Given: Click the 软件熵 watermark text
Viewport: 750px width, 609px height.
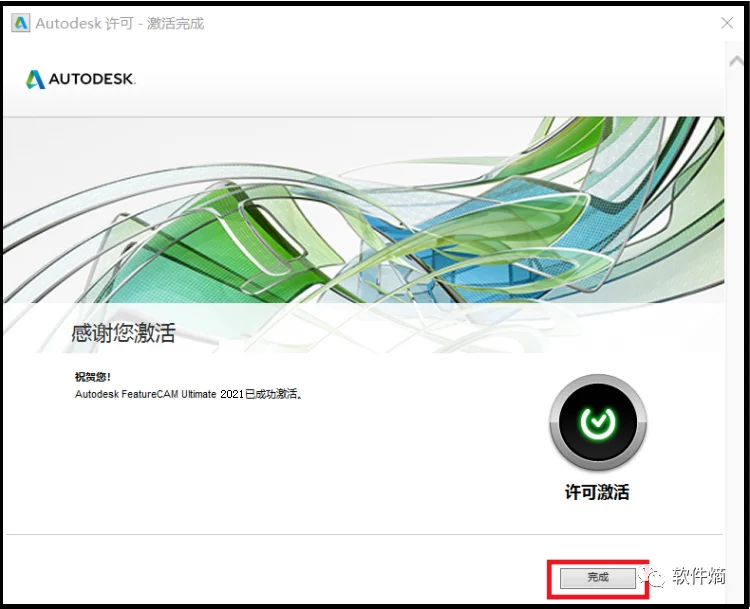Looking at the screenshot, I should pyautogui.click(x=698, y=576).
